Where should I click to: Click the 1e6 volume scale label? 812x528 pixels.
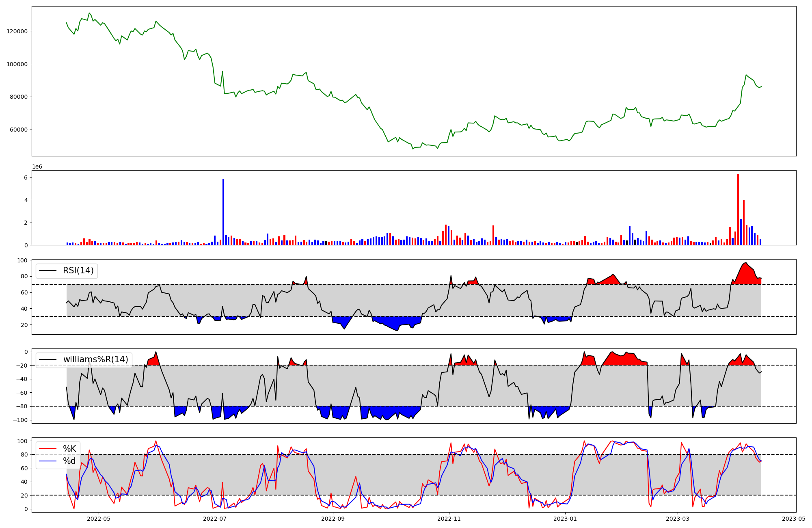(37, 167)
